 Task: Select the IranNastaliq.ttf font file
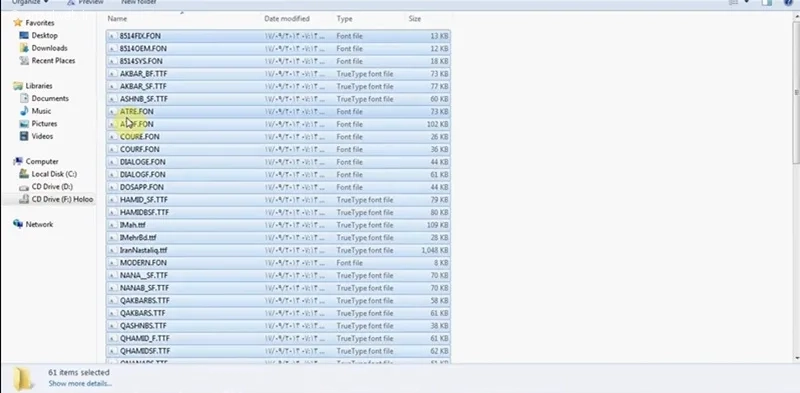[278, 250]
